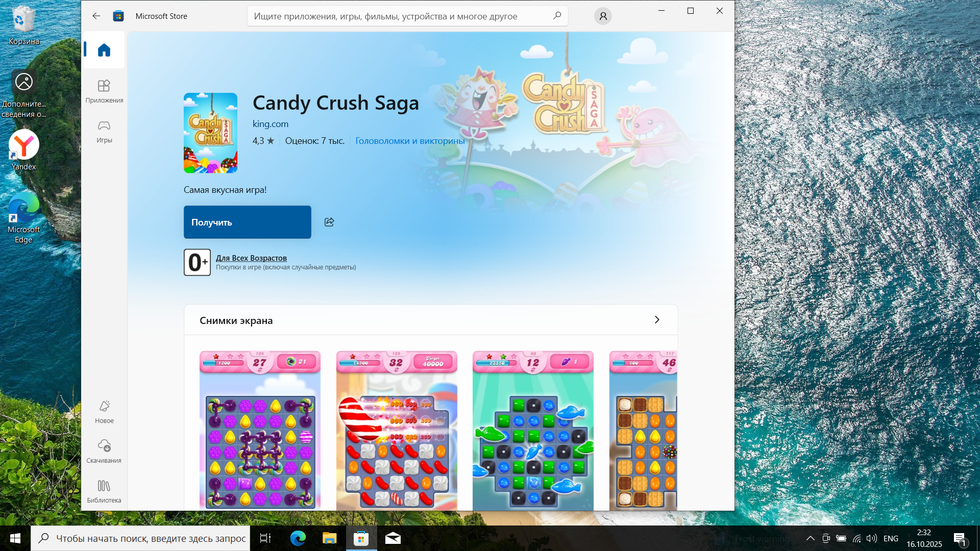This screenshot has width=980, height=551.
Task: Open the Библиотека (Library) sidebar item
Action: (x=104, y=491)
